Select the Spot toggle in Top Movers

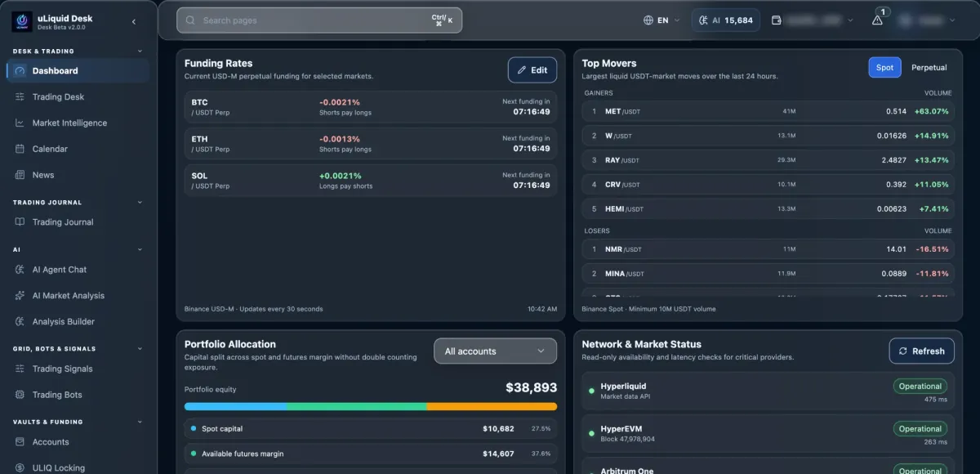pyautogui.click(x=884, y=68)
